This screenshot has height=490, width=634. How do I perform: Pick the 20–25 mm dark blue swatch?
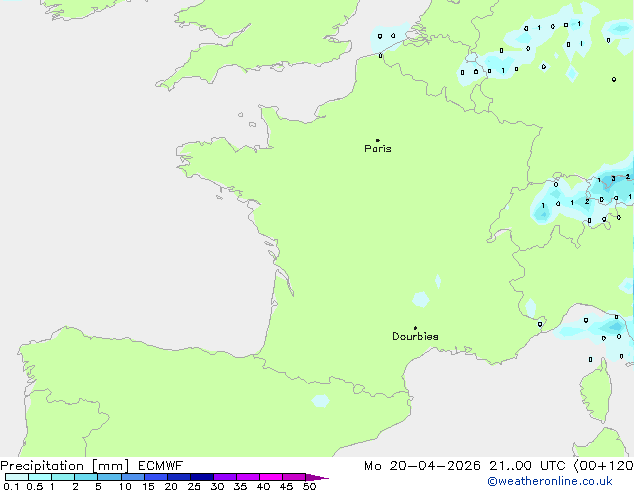(179, 477)
